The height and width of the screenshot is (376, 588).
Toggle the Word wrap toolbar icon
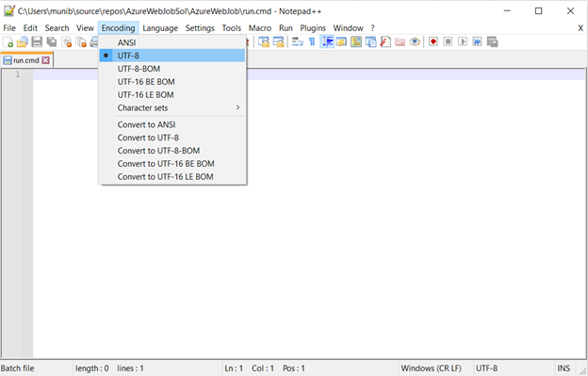tap(298, 42)
